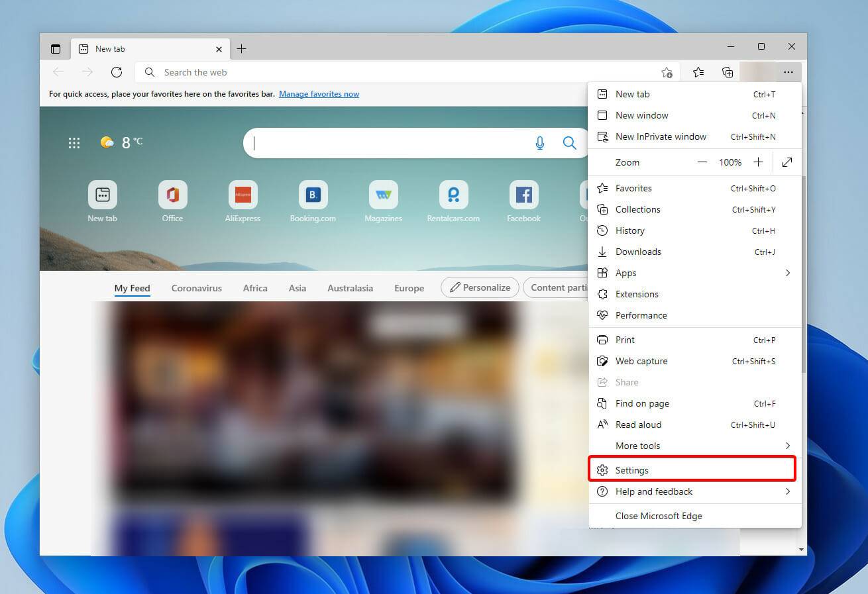Switch to the My Feed tab
The height and width of the screenshot is (594, 868).
pyautogui.click(x=132, y=288)
